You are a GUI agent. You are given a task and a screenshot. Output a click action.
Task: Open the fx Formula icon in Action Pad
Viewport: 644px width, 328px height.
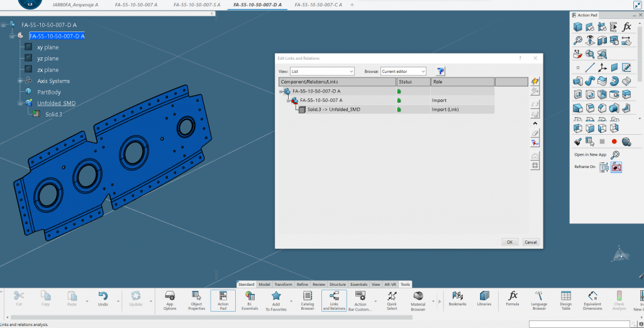click(x=626, y=27)
